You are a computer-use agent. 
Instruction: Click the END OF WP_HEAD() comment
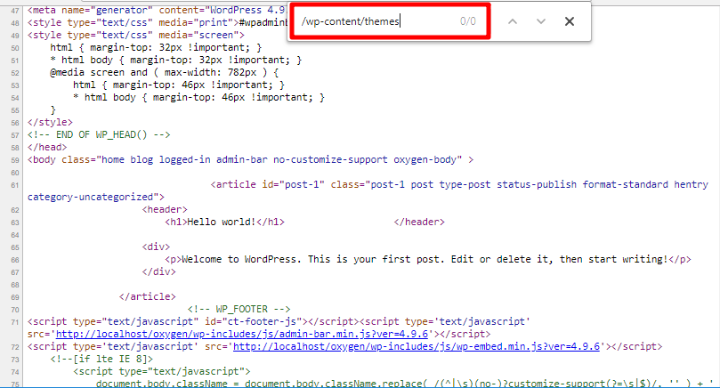[99, 135]
